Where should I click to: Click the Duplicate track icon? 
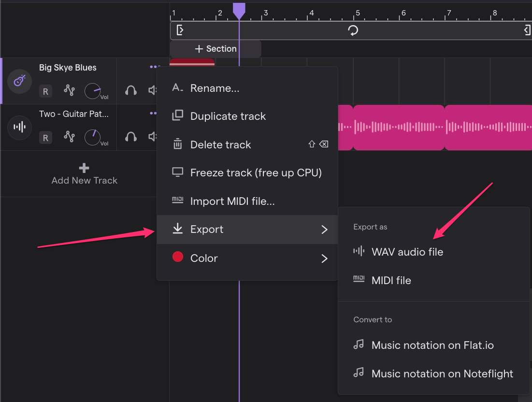click(177, 115)
